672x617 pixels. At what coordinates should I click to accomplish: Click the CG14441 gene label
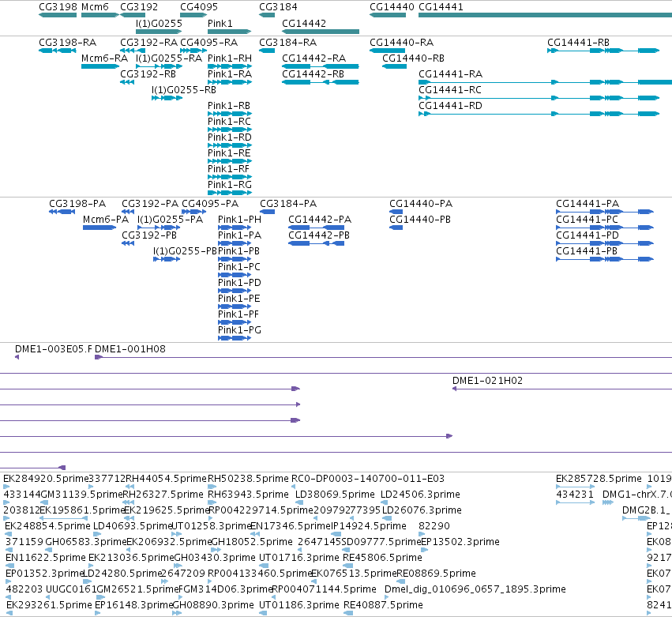pos(441,7)
